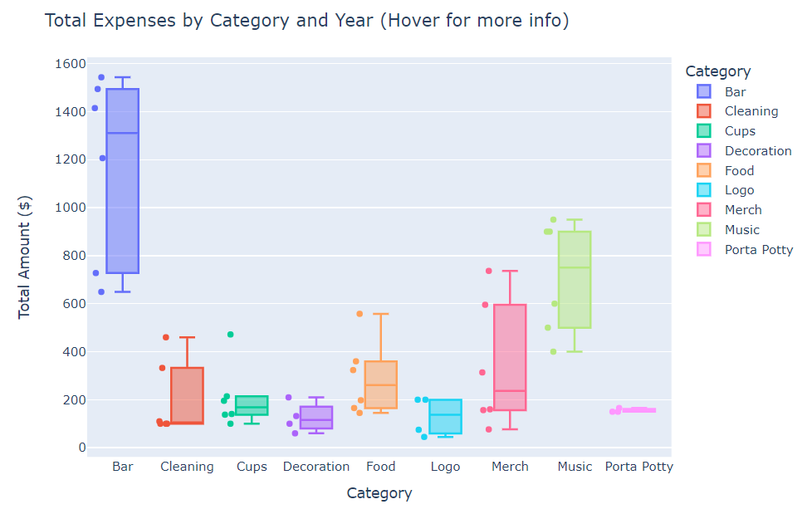Click the Food legend swatch
Image resolution: width=812 pixels, height=514 pixels.
tap(704, 170)
